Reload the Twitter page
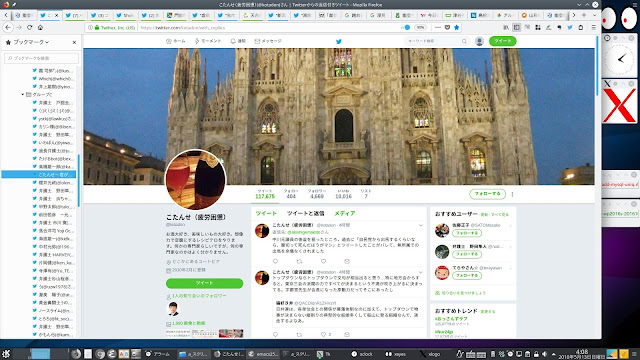640x360 pixels. 29,27
